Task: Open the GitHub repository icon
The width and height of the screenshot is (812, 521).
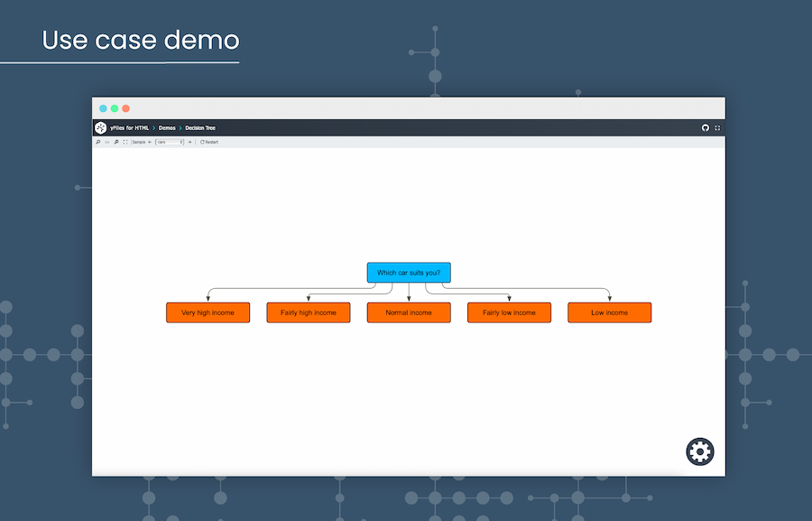Action: (706, 127)
